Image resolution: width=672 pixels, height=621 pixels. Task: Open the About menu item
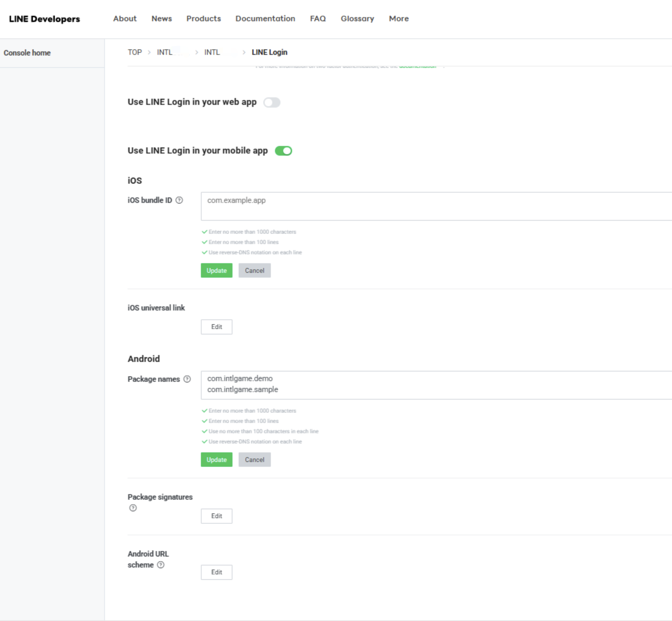click(x=125, y=19)
